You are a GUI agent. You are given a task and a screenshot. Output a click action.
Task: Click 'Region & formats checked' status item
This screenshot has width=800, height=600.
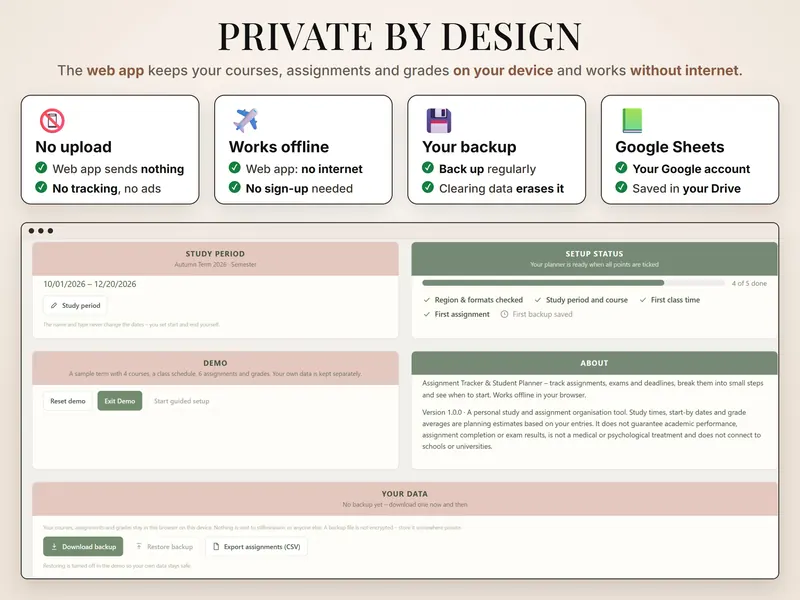[x=473, y=300]
